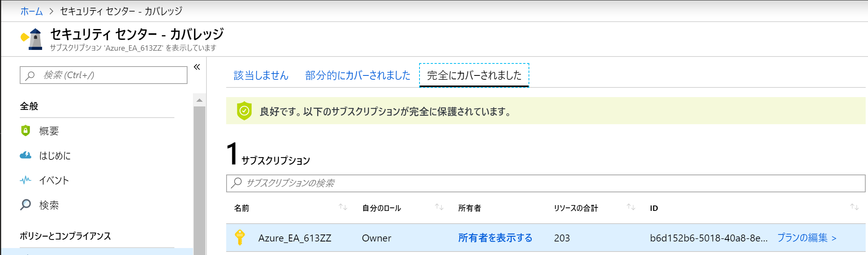
Task: Click the リソースの合計 column header
Action: click(x=576, y=208)
